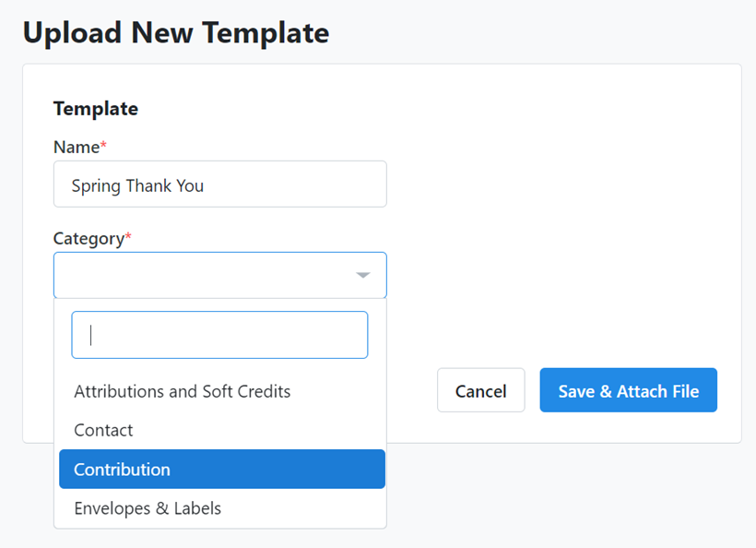Screen dimensions: 756x548
Task: Click the Category field label
Action: click(x=86, y=238)
